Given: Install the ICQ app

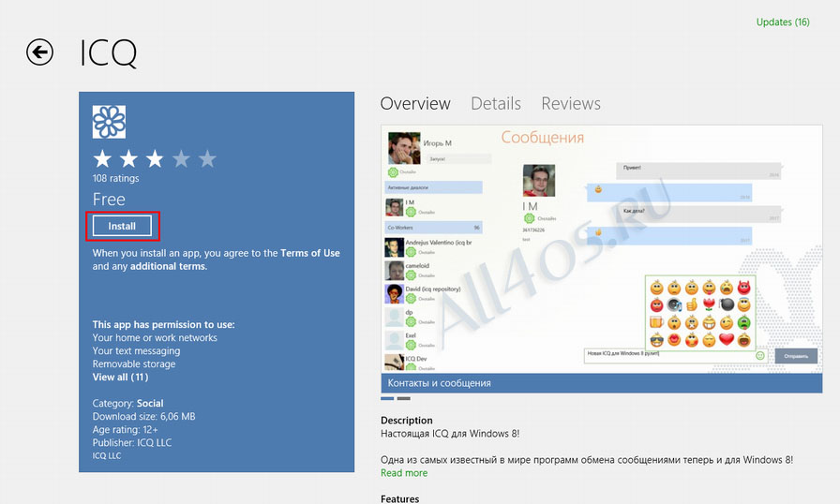Looking at the screenshot, I should pos(122,226).
